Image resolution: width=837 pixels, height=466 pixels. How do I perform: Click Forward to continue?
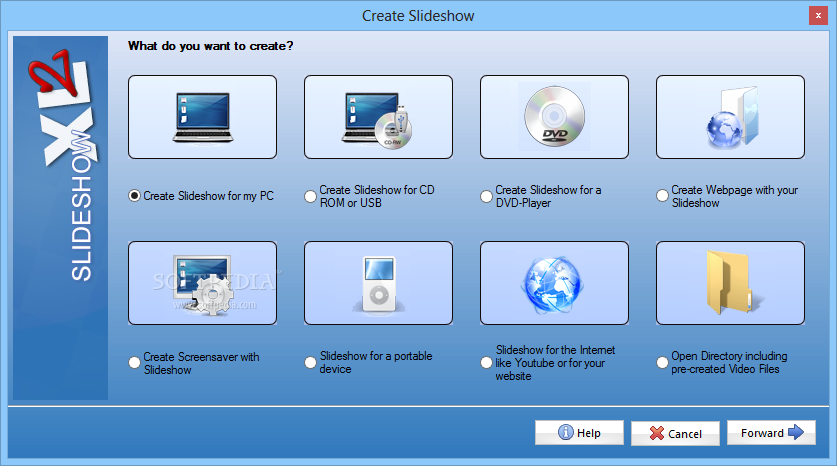pyautogui.click(x=771, y=432)
